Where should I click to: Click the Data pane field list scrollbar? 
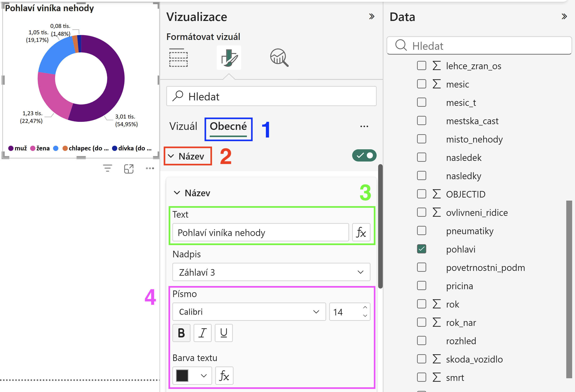569,289
